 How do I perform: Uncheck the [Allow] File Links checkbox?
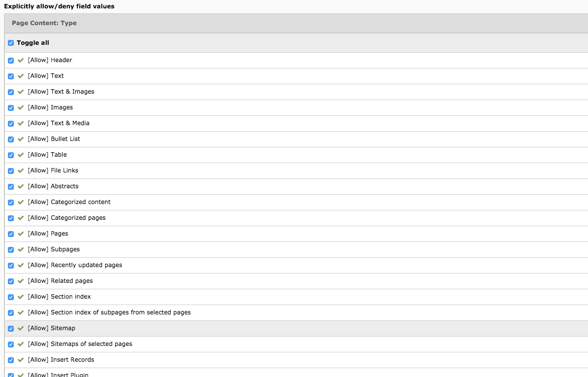pyautogui.click(x=11, y=171)
